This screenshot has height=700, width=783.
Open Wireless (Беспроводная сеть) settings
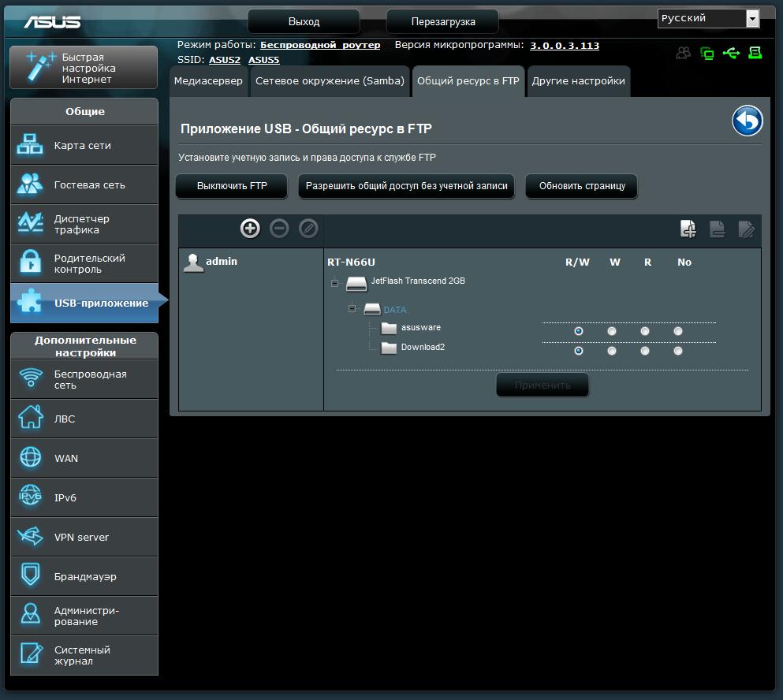tap(84, 379)
